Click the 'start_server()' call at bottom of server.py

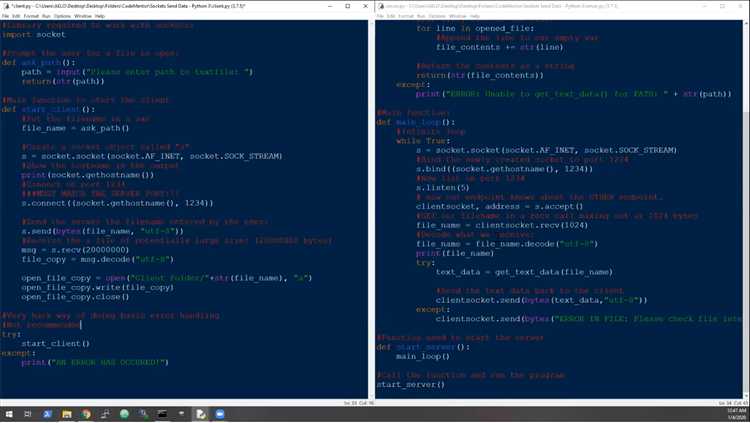410,385
